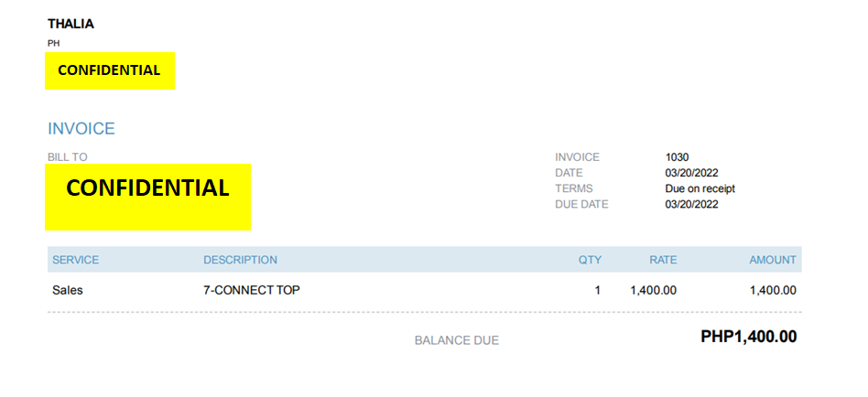Click the QTY column header
This screenshot has width=868, height=397.
tap(590, 260)
